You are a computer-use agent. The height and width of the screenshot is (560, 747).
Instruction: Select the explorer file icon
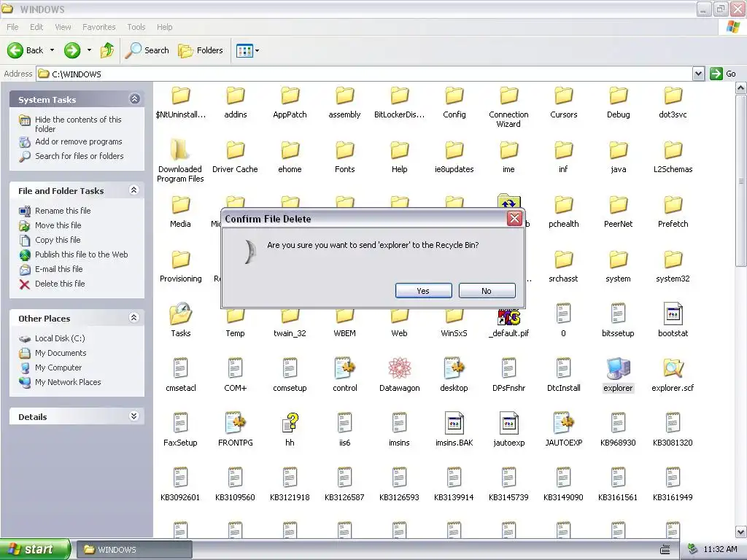pos(618,368)
